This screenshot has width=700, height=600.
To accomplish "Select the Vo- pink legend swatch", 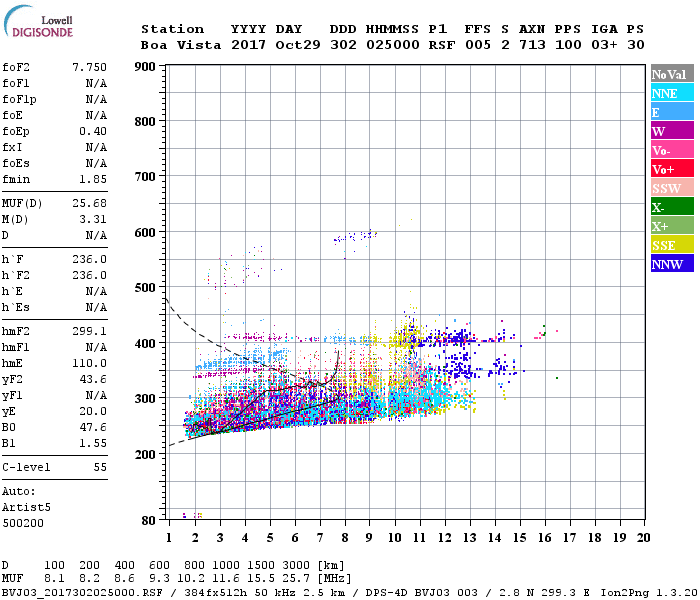I will (x=672, y=150).
